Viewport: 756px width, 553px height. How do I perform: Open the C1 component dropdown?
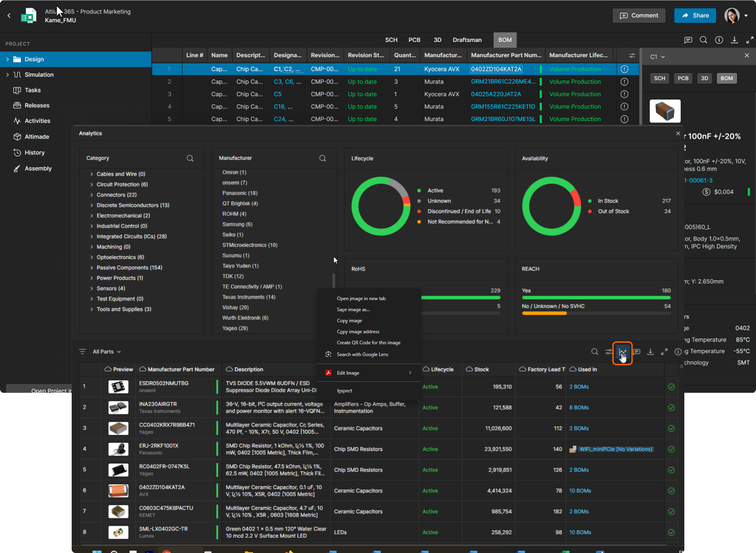[x=658, y=57]
